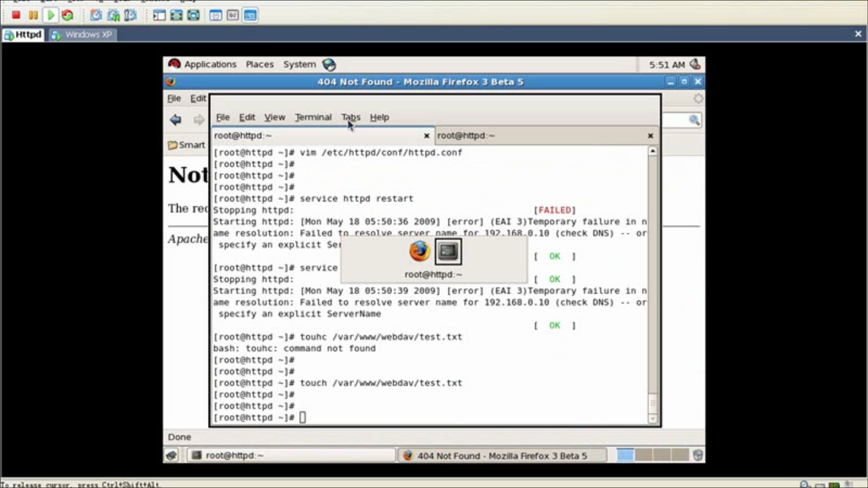Viewport: 868px width, 488px height.
Task: Take a snapshot with the first clock icon
Action: [96, 15]
